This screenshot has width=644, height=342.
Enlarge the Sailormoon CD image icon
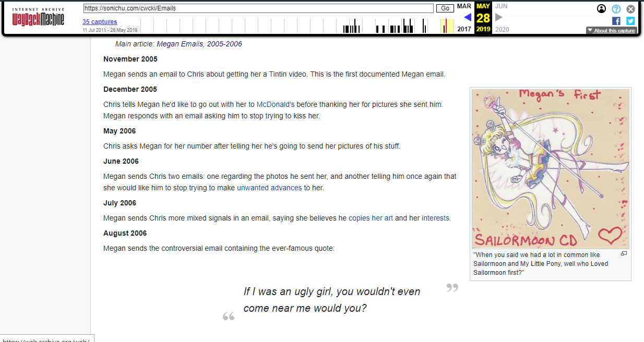tap(624, 254)
